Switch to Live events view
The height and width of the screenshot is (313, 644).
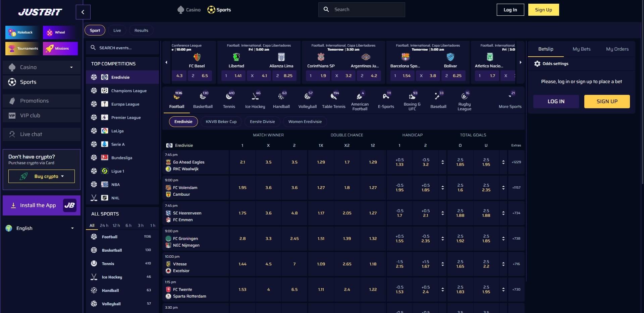tap(117, 30)
